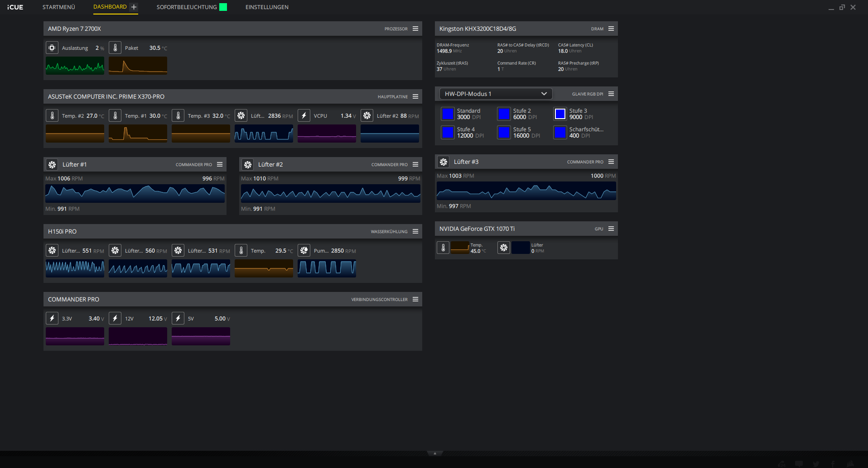Image resolution: width=868 pixels, height=468 pixels.
Task: Click the 5V lightning icon
Action: pos(178,318)
